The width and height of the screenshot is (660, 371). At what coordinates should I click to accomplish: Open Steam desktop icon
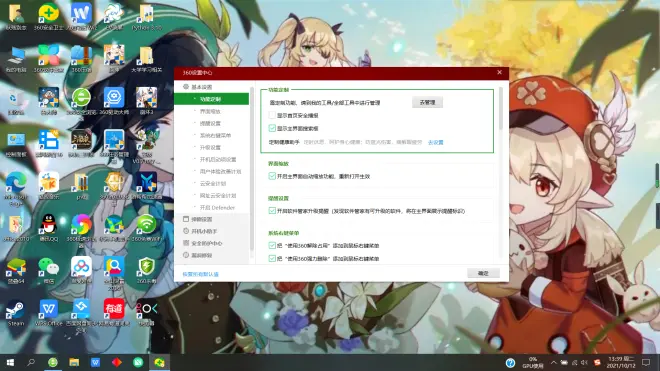point(16,312)
